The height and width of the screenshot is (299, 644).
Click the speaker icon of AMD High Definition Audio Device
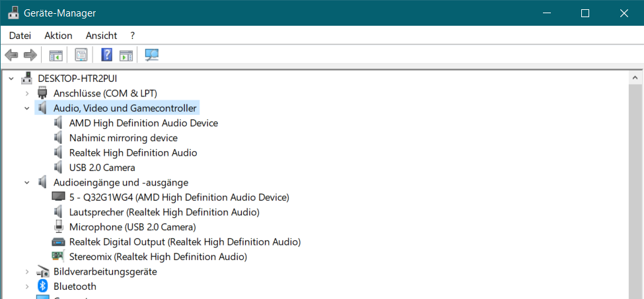pyautogui.click(x=58, y=123)
